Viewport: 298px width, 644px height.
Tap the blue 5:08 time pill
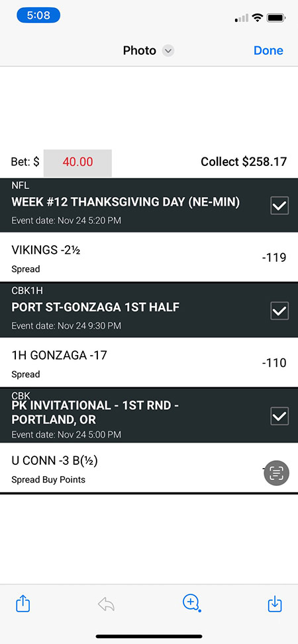[38, 16]
